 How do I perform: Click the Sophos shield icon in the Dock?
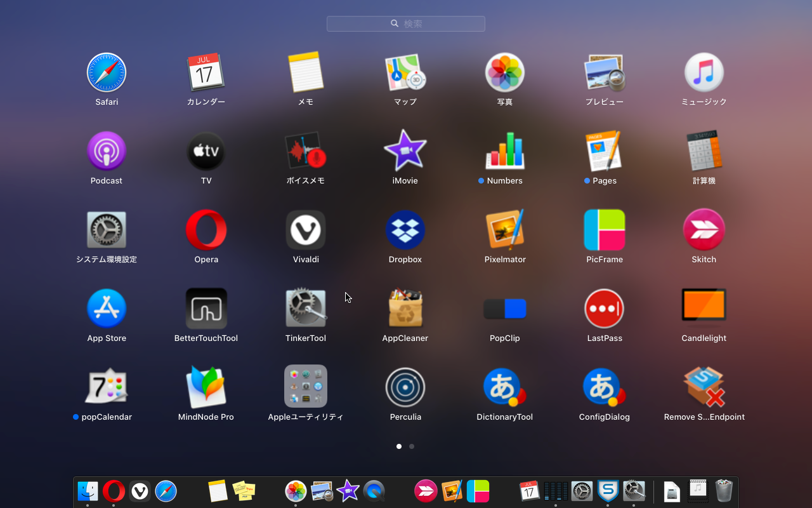click(608, 491)
